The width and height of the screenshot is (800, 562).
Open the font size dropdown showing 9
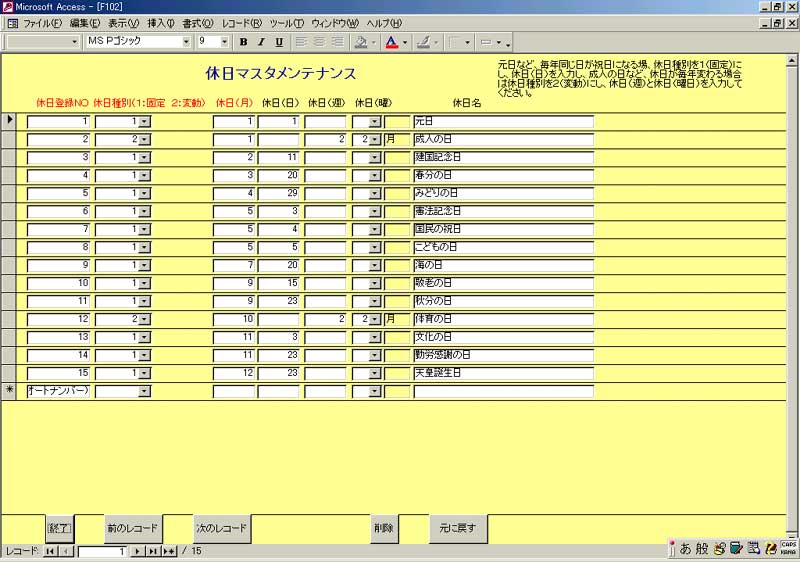tap(224, 42)
